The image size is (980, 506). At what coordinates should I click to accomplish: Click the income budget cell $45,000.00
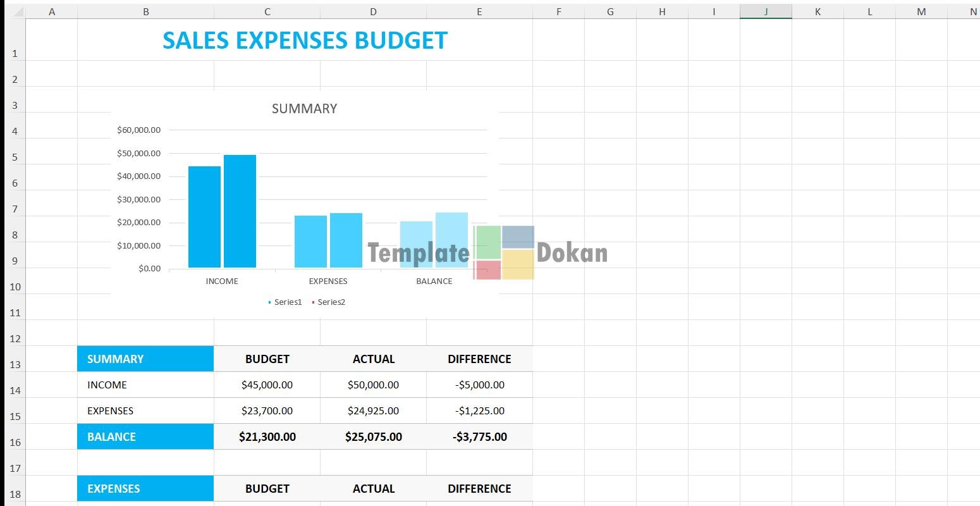point(267,385)
